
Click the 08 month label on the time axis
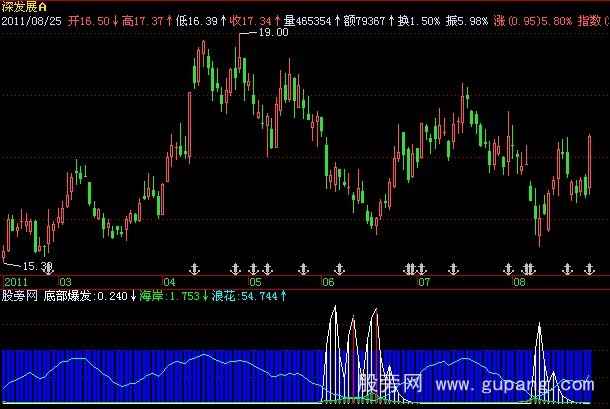[x=519, y=282]
